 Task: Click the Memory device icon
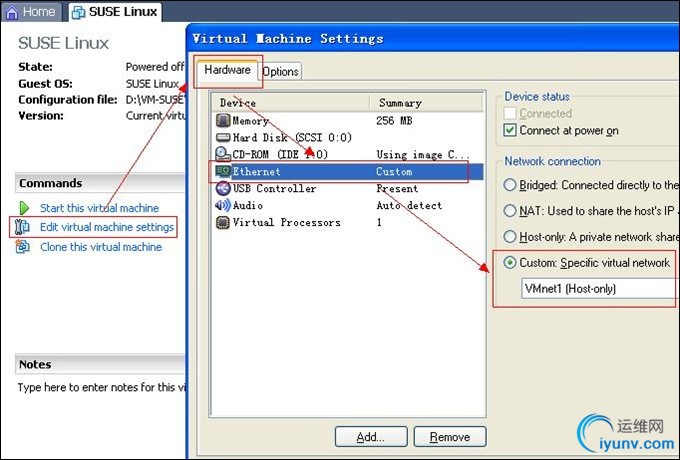[x=223, y=120]
